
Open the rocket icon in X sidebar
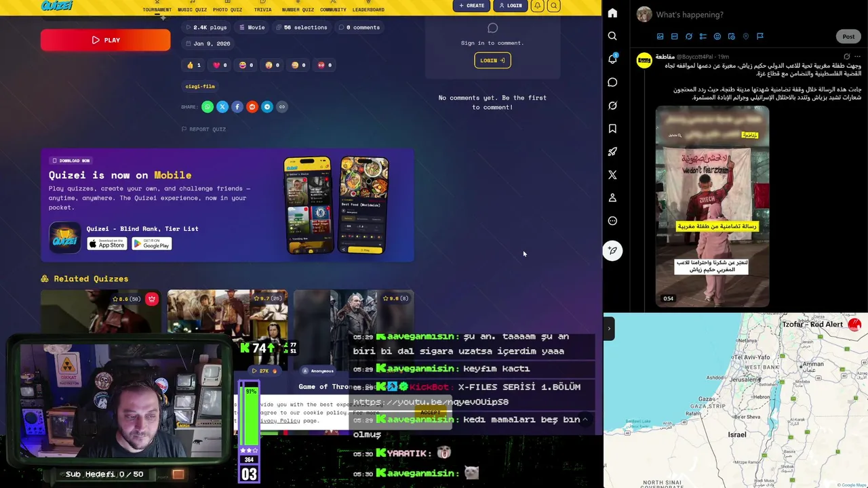pos(612,152)
